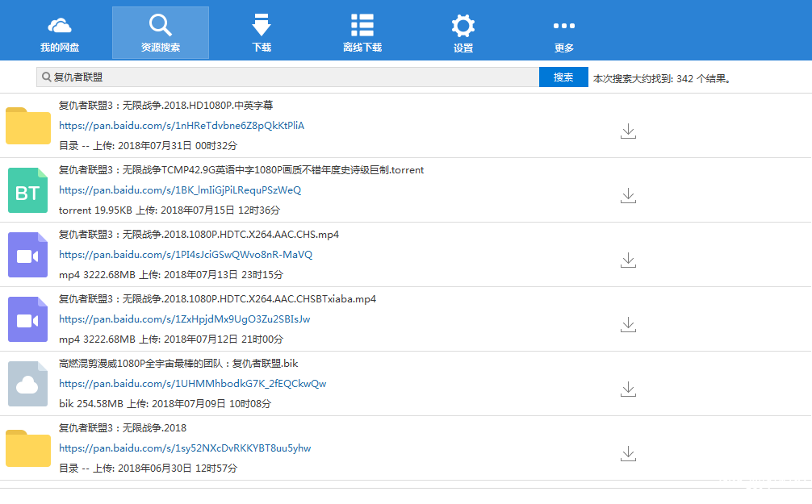Open 设置 settings gear
The height and width of the screenshot is (504, 812).
tap(463, 33)
